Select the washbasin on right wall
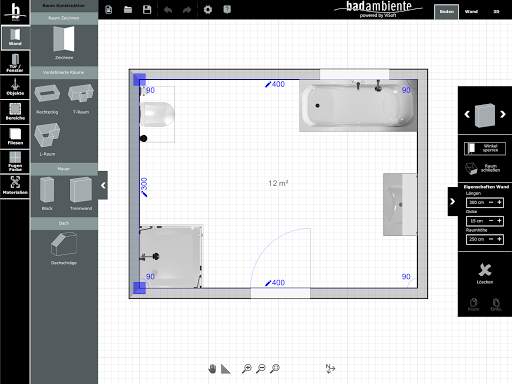Image resolution: width=512 pixels, height=384 pixels. (400, 204)
